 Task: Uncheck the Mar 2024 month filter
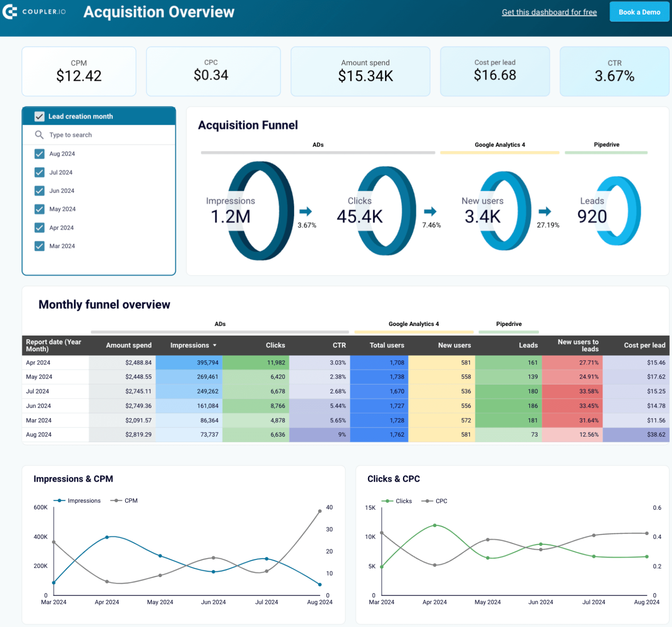coord(39,246)
